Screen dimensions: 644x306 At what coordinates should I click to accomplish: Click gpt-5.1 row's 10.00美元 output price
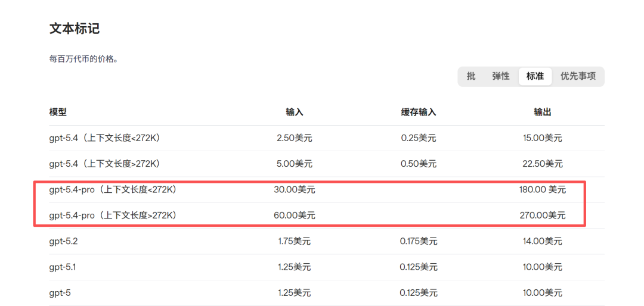[x=543, y=267]
